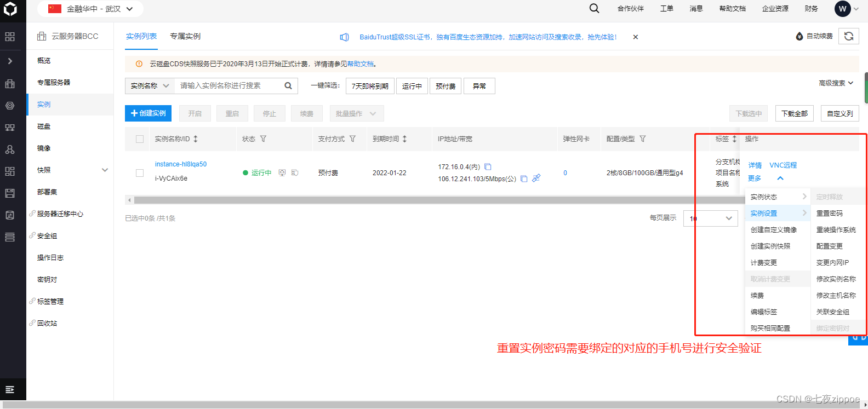Open the instance-hl8lqa50 link

pos(181,164)
